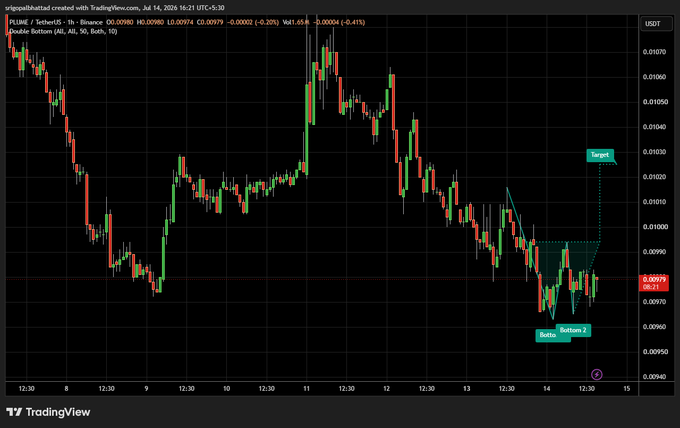The height and width of the screenshot is (428, 680).
Task: Select the Target label on the chart
Action: coord(600,155)
